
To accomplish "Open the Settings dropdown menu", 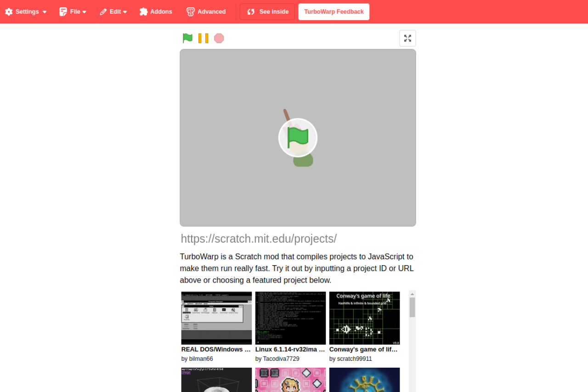I will tap(26, 12).
